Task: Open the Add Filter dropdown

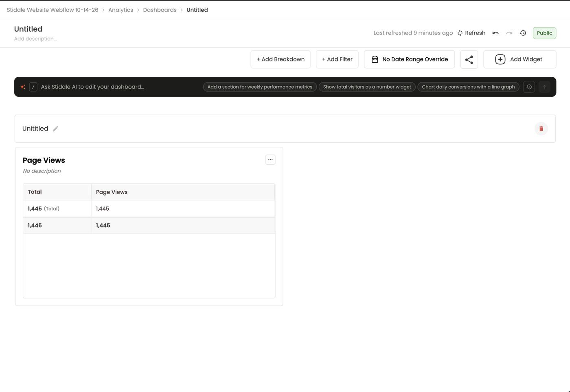Action: point(337,59)
